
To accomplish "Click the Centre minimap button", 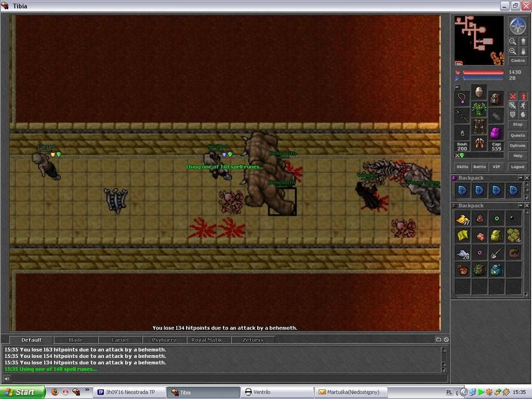I will coord(518,61).
